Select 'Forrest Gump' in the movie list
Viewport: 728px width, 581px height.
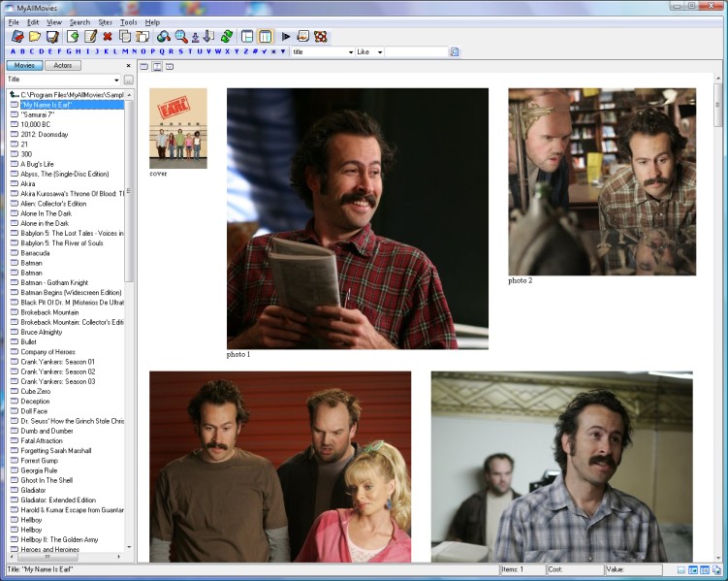(40, 461)
